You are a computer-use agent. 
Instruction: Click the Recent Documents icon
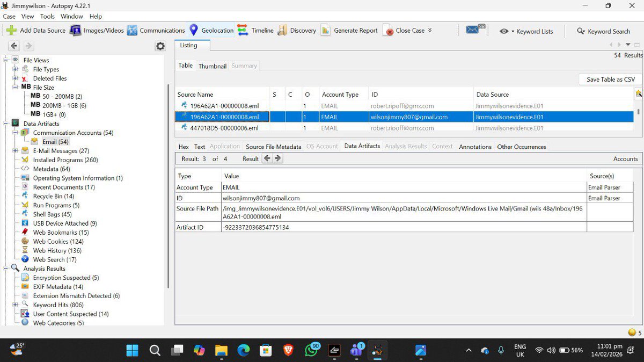[x=25, y=187]
